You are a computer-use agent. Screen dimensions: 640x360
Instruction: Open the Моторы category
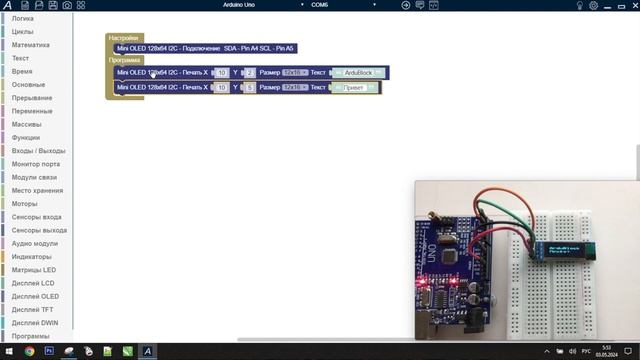pos(24,204)
